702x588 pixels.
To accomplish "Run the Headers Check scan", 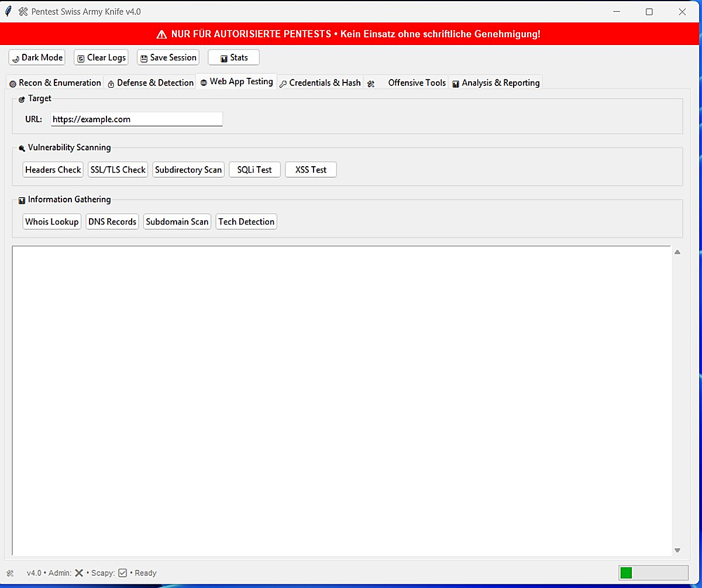I will 53,170.
